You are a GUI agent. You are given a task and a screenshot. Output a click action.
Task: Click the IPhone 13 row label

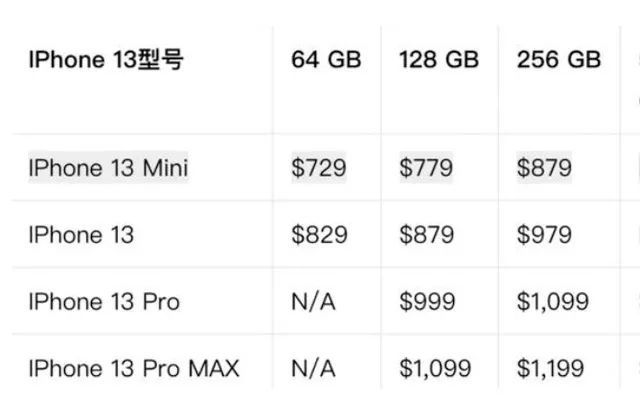pos(81,235)
